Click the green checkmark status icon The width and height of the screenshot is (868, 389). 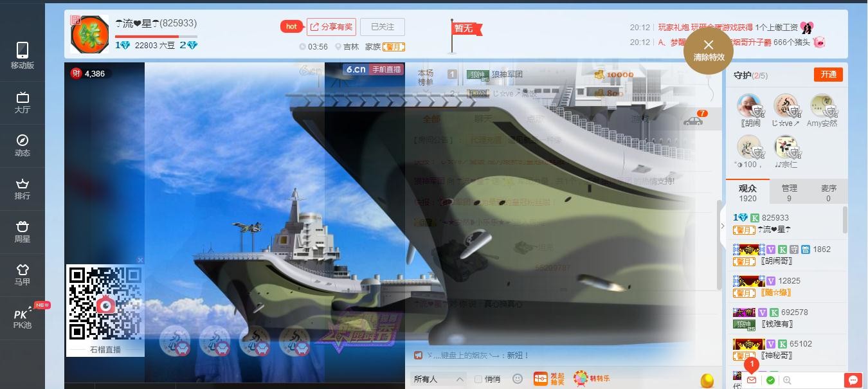tap(770, 380)
